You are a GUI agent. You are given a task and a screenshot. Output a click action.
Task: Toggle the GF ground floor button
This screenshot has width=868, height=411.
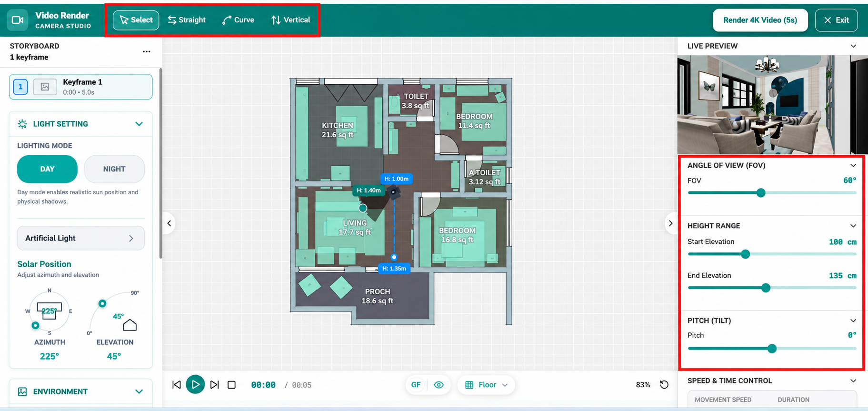point(416,385)
